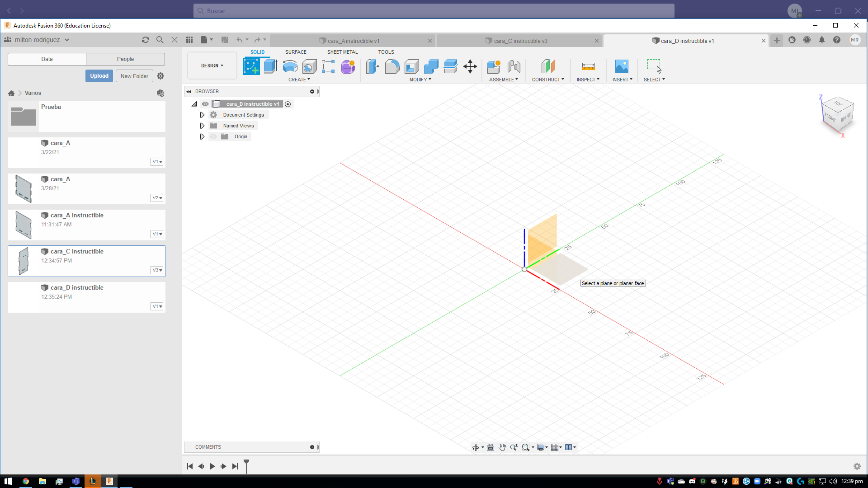Click the Pan hand tool
Image resolution: width=868 pixels, height=488 pixels.
point(502,447)
